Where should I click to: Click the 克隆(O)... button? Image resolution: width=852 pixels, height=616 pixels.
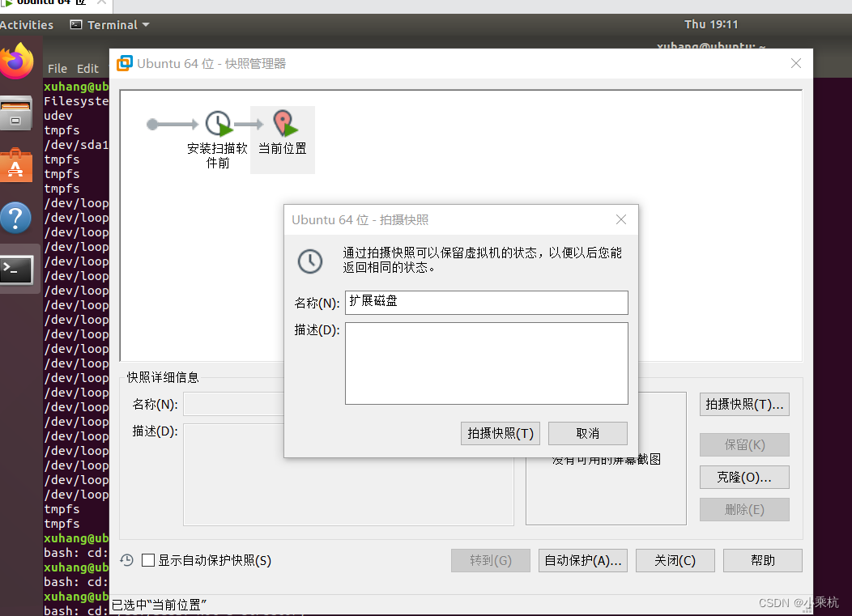(x=744, y=478)
